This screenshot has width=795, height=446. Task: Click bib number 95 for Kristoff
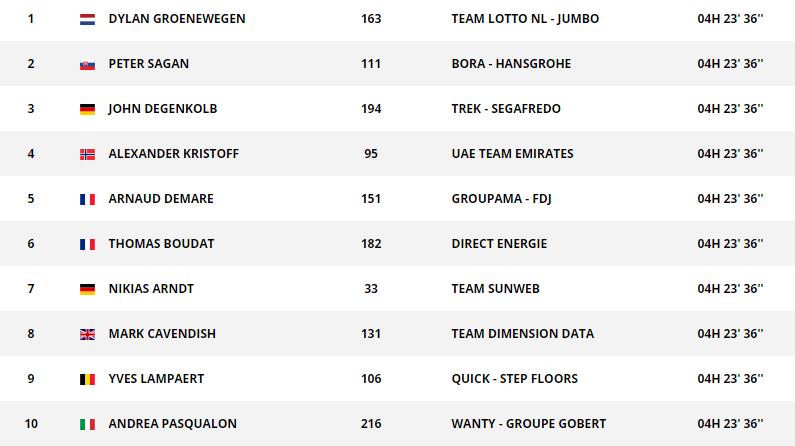371,154
